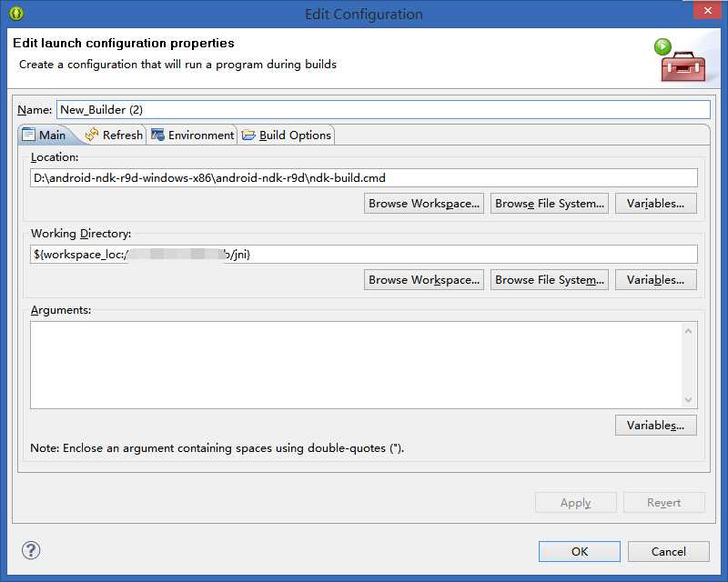Cancel the Edit Configuration dialog
Screen dimensions: 728x582
pyautogui.click(x=669, y=551)
